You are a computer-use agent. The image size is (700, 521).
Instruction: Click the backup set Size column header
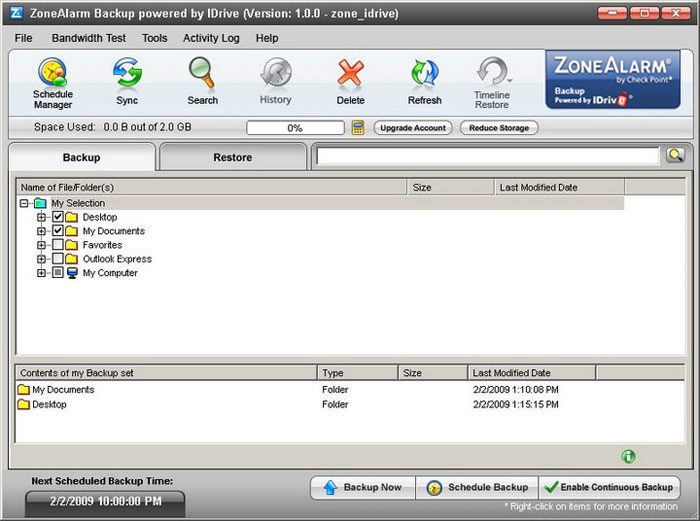[433, 373]
